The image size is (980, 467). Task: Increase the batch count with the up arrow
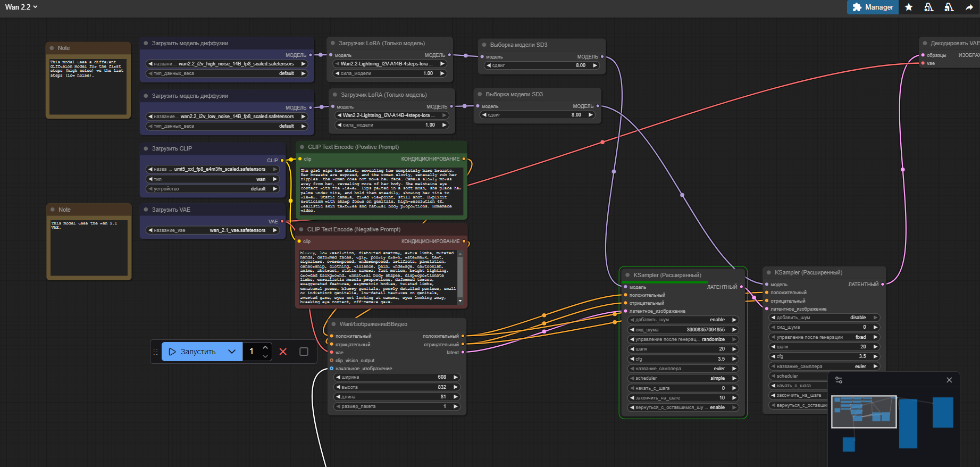265,347
